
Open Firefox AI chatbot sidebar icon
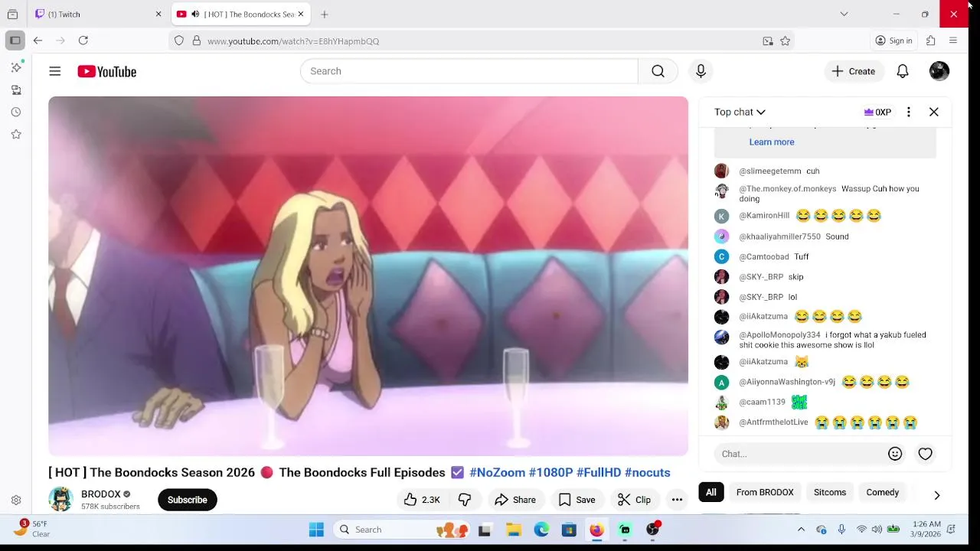[16, 67]
